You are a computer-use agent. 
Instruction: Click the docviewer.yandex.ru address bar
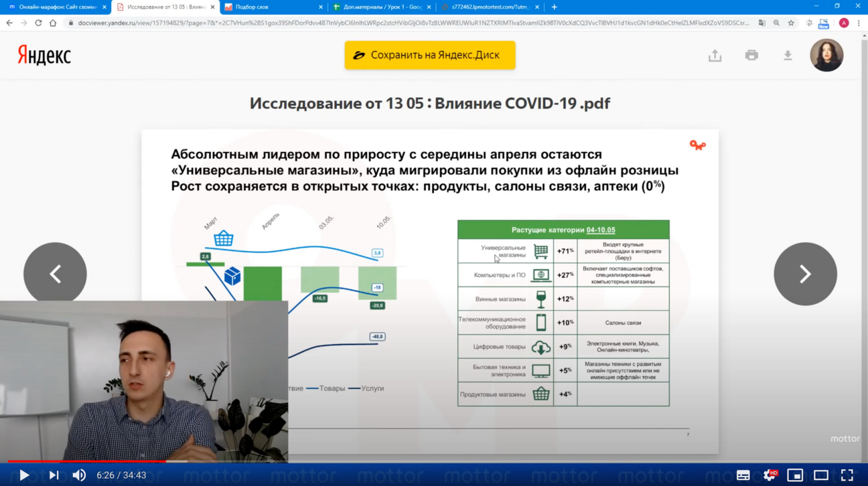pos(413,23)
